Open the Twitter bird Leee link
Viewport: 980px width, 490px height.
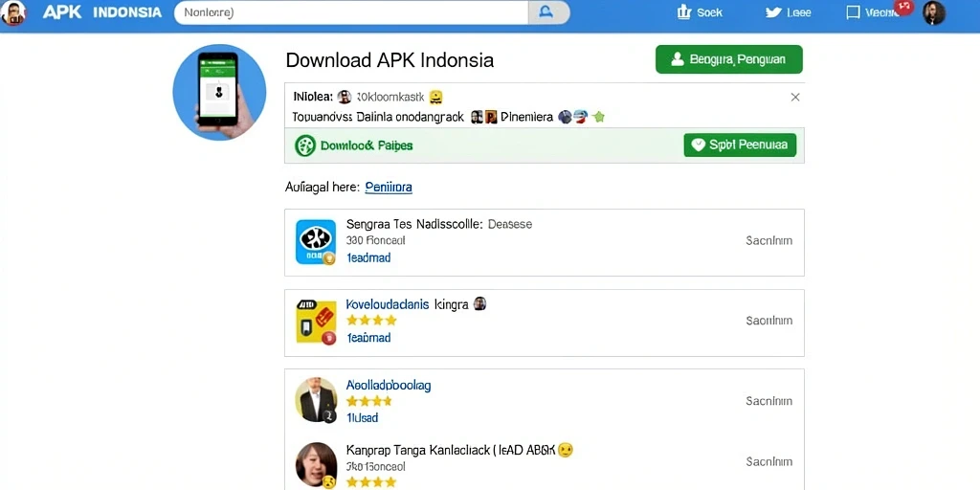click(789, 12)
